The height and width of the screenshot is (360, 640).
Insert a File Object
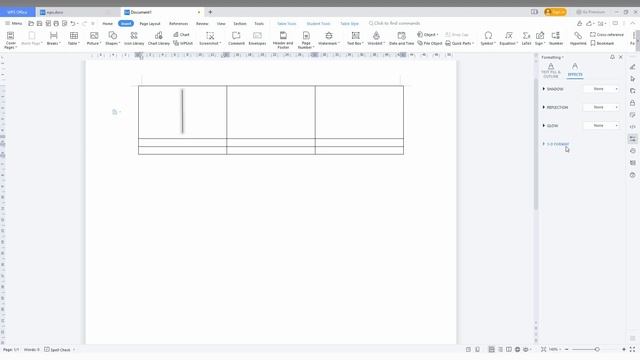[430, 43]
